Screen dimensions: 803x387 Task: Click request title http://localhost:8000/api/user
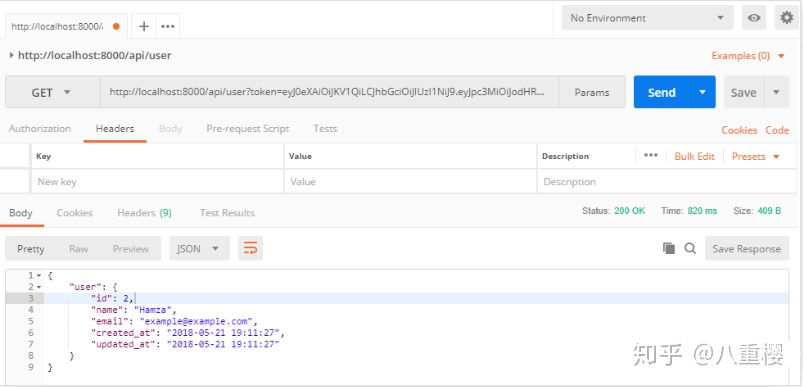(x=95, y=55)
